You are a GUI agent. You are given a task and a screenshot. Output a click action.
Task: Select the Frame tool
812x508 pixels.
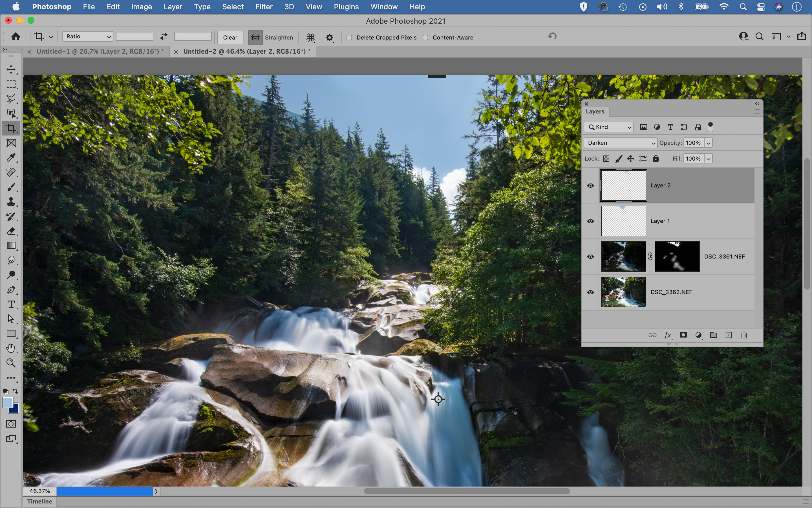point(11,143)
